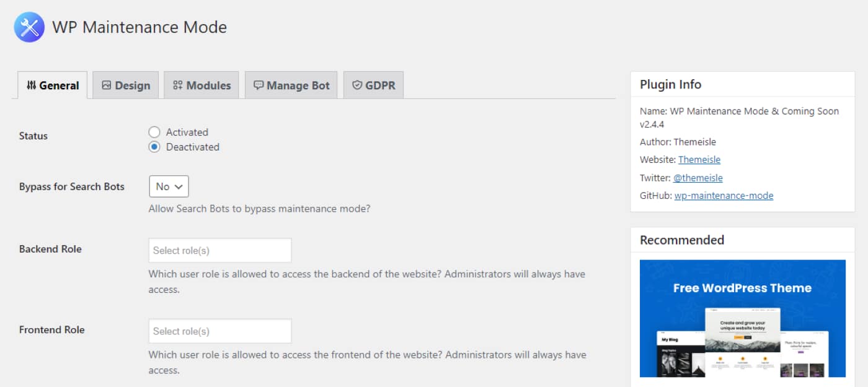Select the Activated status radio button

[x=154, y=132]
